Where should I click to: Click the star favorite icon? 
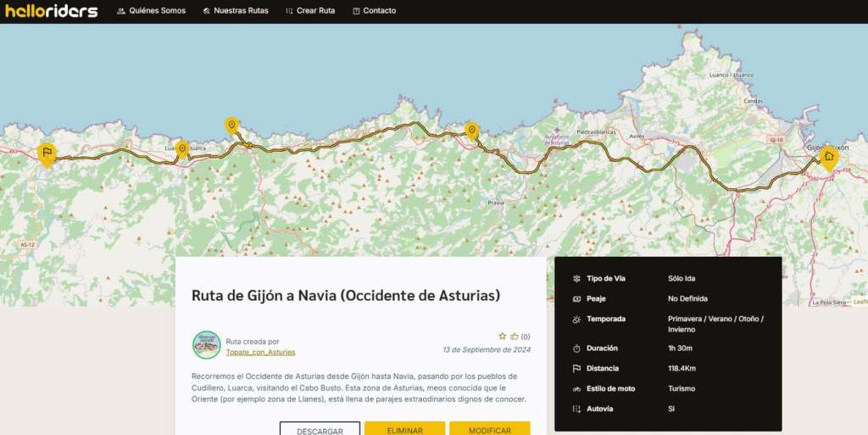point(502,337)
